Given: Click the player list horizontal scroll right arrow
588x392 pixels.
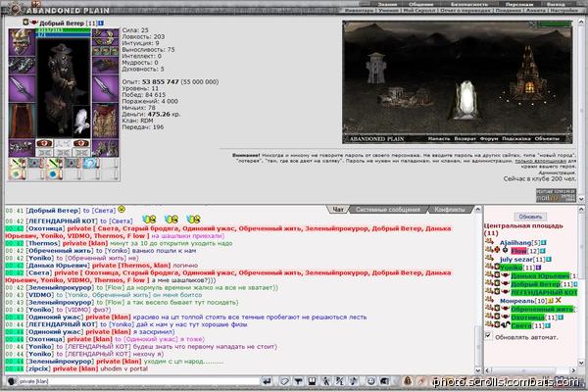Looking at the screenshot, I should tap(573, 370).
